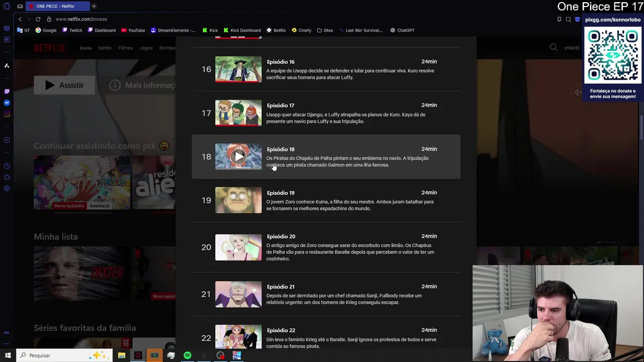Click the Netflix logo

click(x=49, y=48)
